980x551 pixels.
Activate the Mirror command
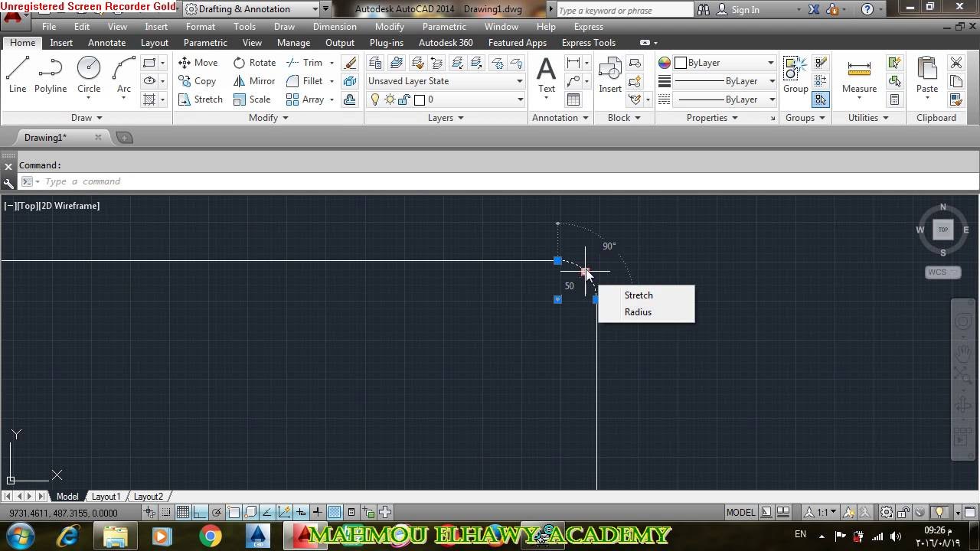click(x=254, y=81)
